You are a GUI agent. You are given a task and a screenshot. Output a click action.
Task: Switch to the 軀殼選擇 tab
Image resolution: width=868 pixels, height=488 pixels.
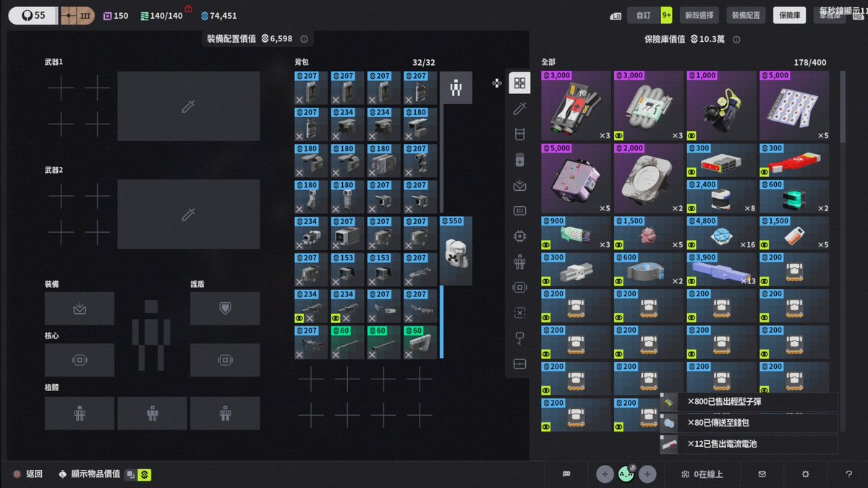699,15
